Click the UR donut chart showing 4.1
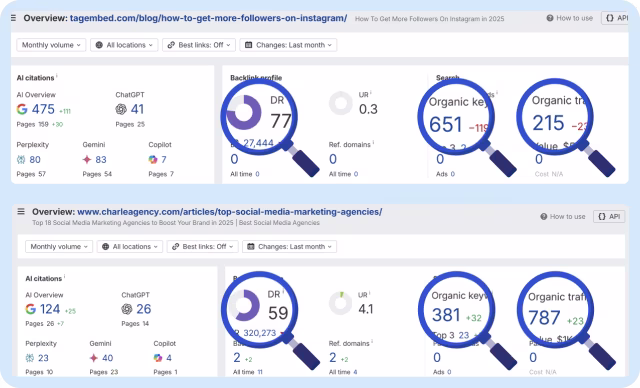640x388 pixels. tap(340, 303)
